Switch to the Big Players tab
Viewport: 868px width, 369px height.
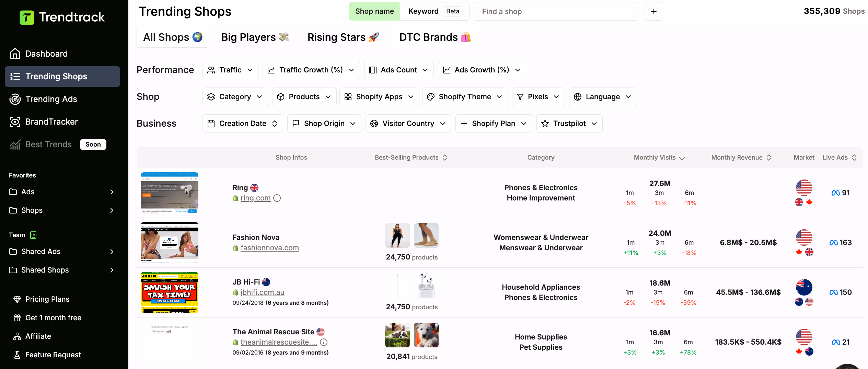point(255,37)
